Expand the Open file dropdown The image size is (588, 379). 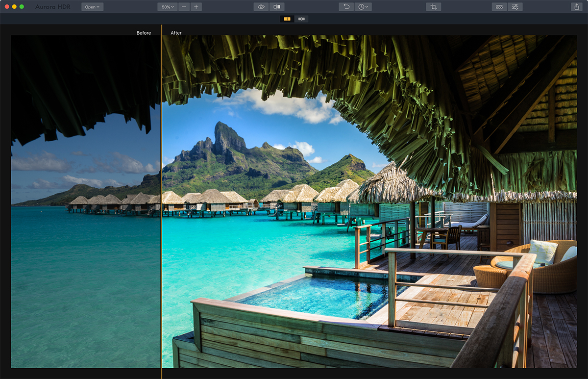pyautogui.click(x=92, y=7)
